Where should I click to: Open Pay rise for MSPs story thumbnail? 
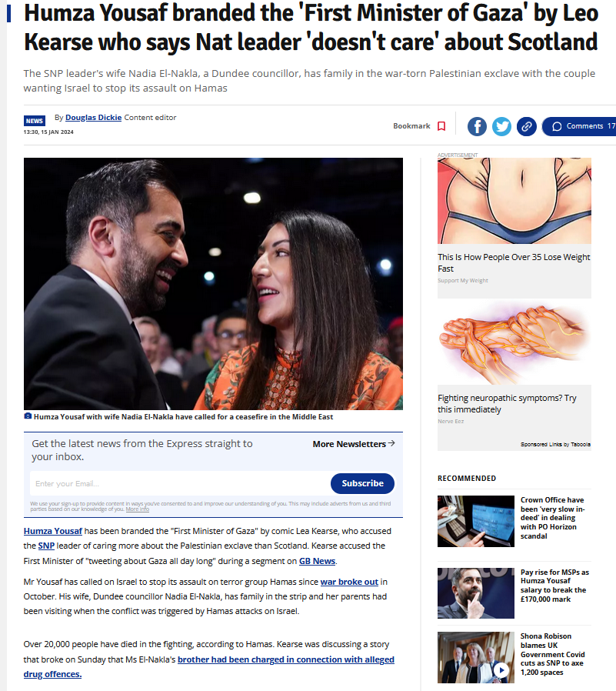click(475, 593)
